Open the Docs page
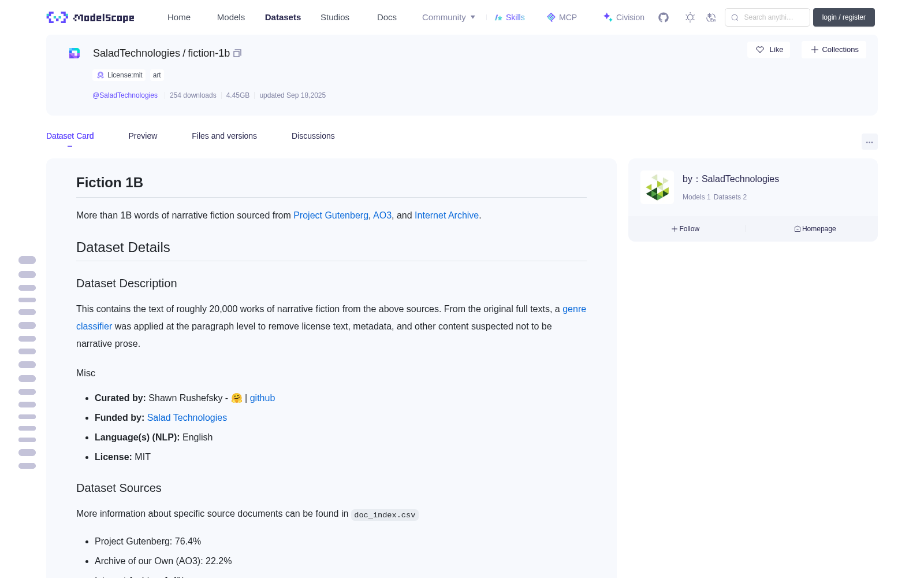Image resolution: width=924 pixels, height=578 pixels. (387, 17)
